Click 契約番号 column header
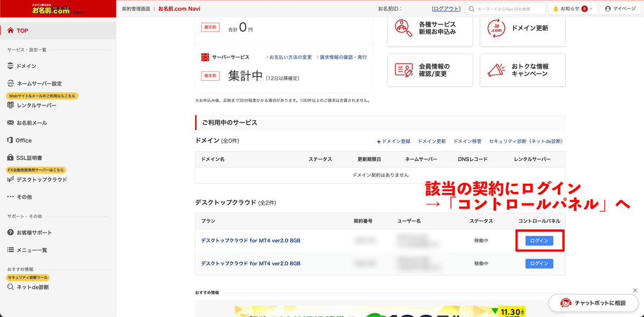The image size is (644, 317). click(363, 221)
